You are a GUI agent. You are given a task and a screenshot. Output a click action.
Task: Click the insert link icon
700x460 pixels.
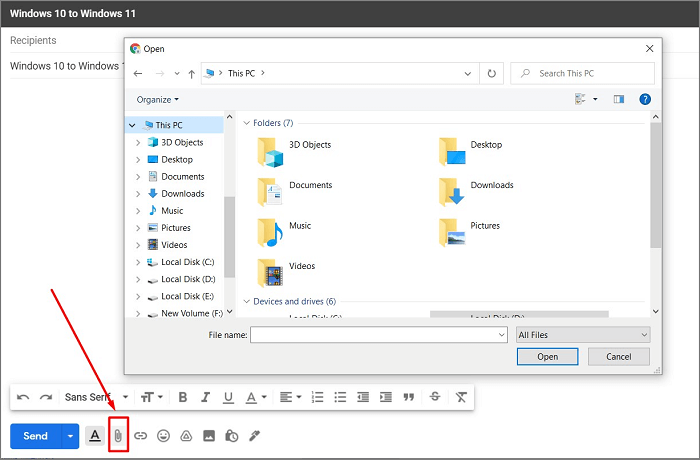coord(141,436)
